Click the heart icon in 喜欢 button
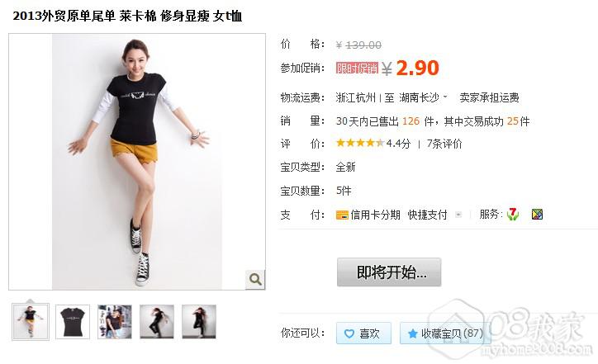Image resolution: width=598 pixels, height=364 pixels. (x=349, y=334)
